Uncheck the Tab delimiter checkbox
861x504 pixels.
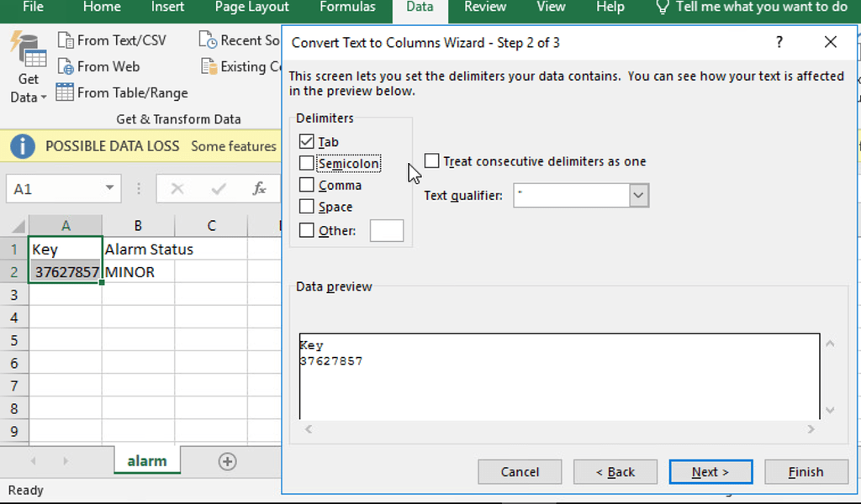pyautogui.click(x=307, y=142)
